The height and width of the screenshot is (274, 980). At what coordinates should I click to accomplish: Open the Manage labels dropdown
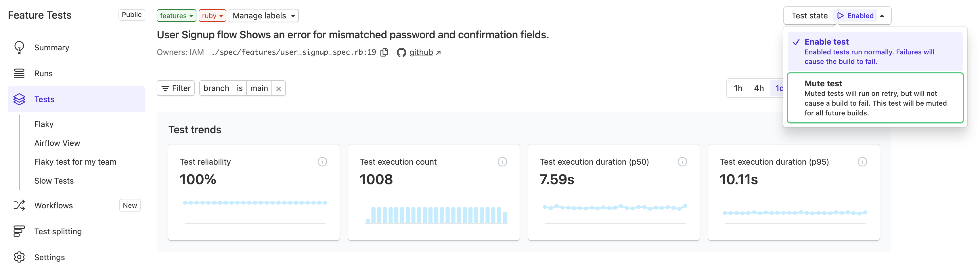263,16
